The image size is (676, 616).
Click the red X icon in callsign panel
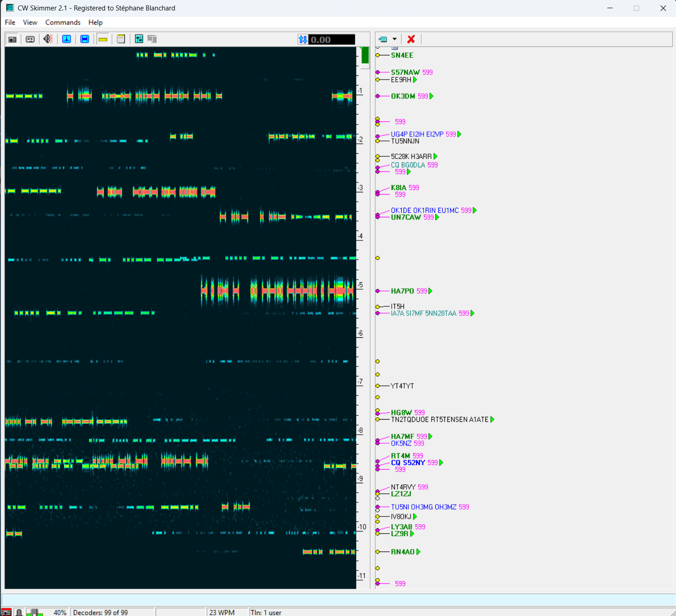pos(411,39)
